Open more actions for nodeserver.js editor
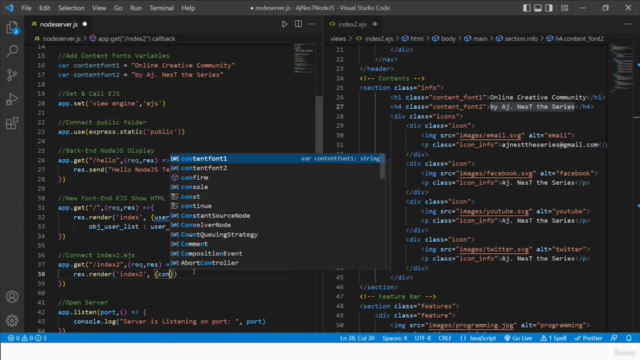The height and width of the screenshot is (360, 640). 311,24
